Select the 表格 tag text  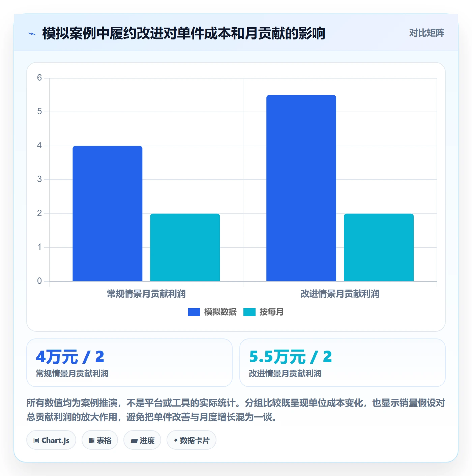click(x=104, y=440)
